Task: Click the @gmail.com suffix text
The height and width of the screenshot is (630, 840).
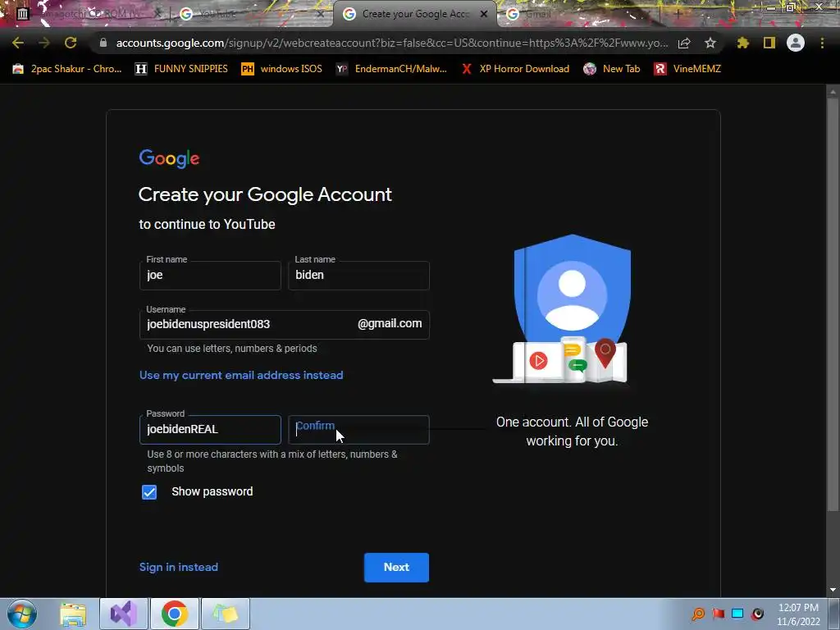Action: pos(390,323)
